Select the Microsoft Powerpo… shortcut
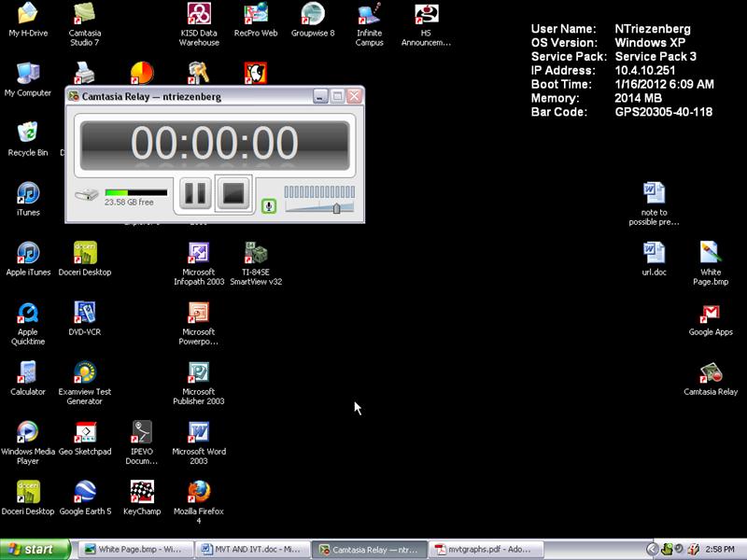Image resolution: width=747 pixels, height=560 pixels. pos(199,324)
